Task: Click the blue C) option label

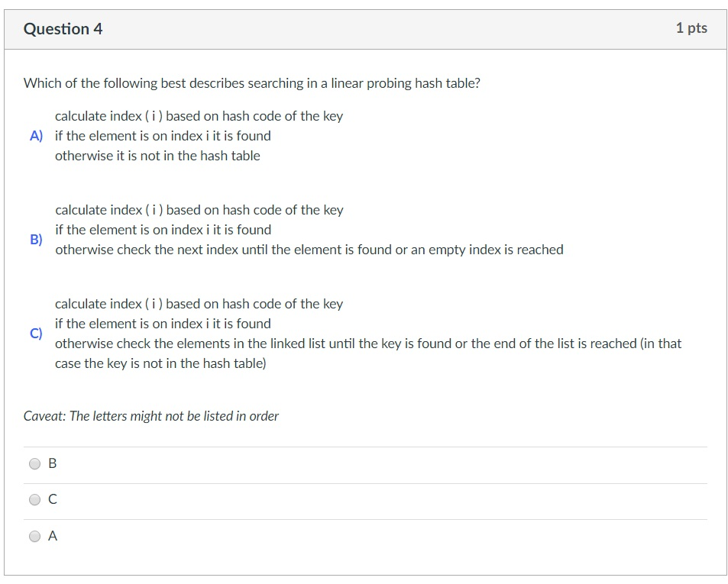Action: pyautogui.click(x=35, y=334)
